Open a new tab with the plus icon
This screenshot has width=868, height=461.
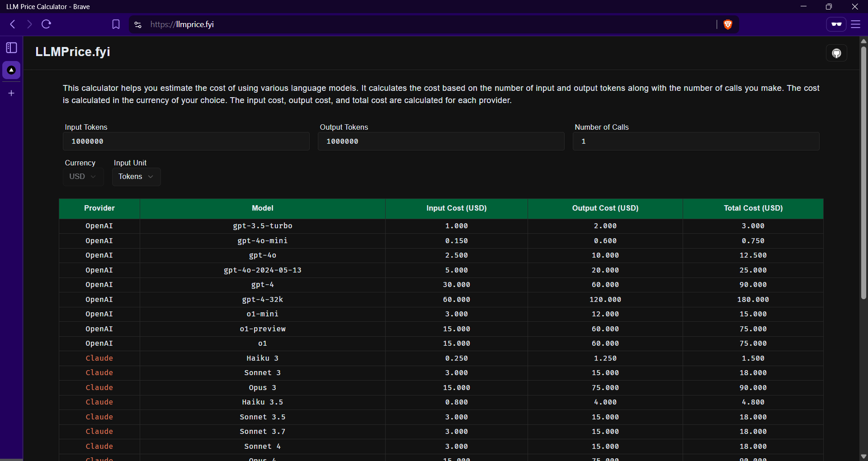coord(11,93)
